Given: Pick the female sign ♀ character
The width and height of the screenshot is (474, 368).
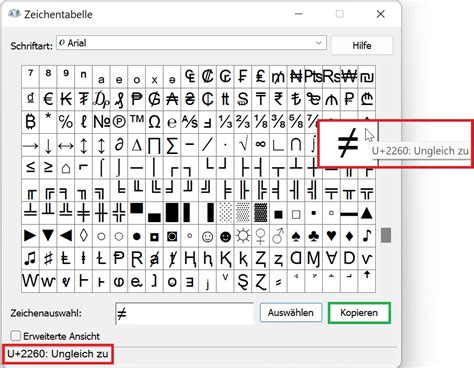Looking at the screenshot, I should point(261,236).
